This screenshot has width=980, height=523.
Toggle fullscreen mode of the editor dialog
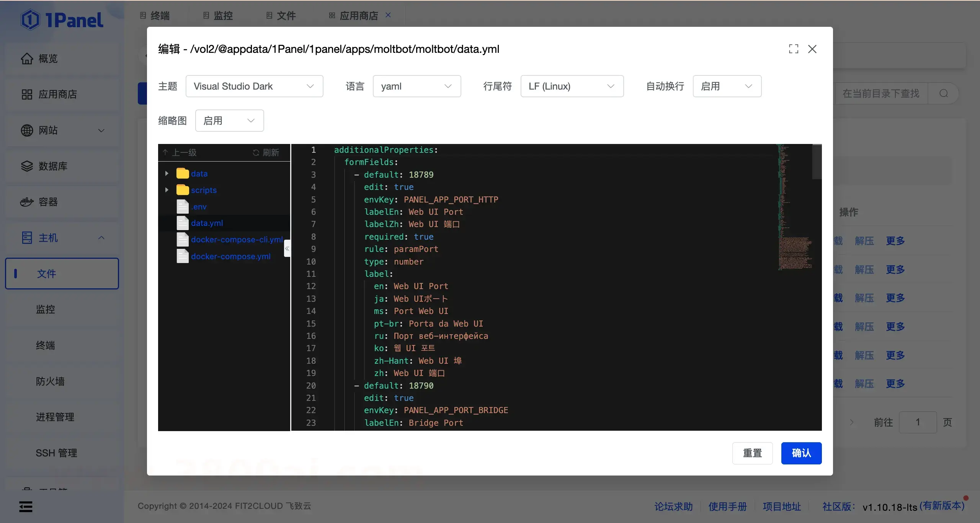click(x=794, y=49)
